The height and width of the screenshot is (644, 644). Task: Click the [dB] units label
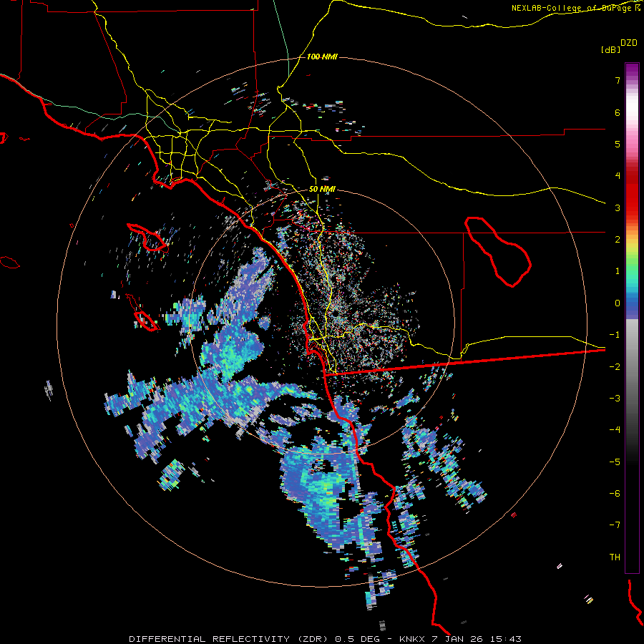pos(610,49)
